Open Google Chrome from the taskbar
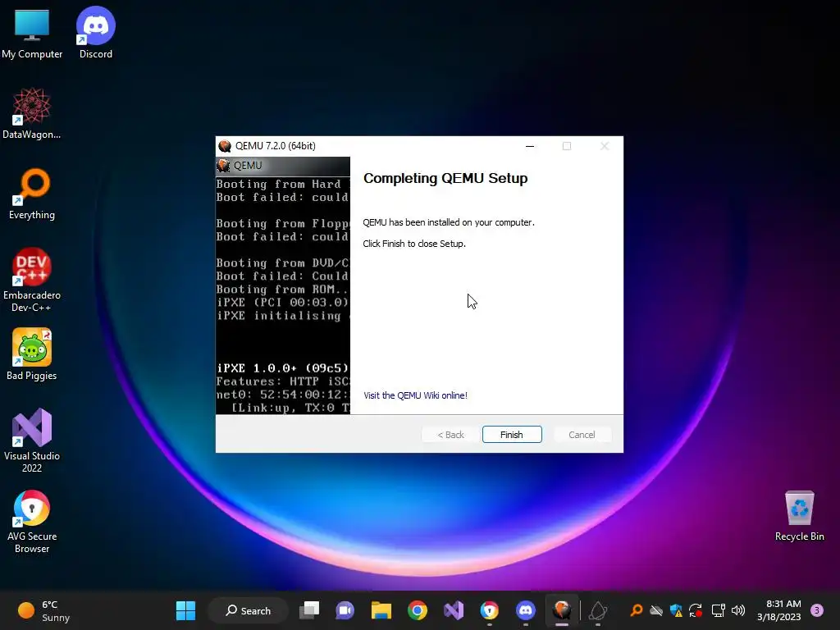Viewport: 840px width, 630px height. coord(418,610)
